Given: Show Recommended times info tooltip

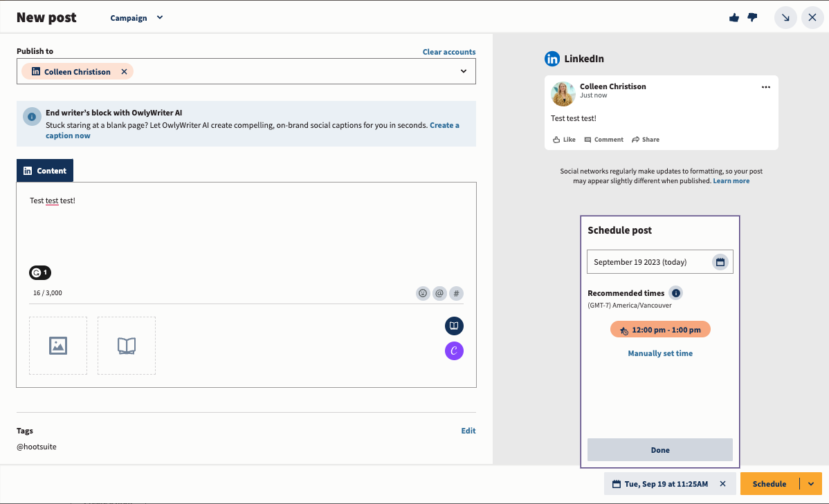Looking at the screenshot, I should (676, 292).
